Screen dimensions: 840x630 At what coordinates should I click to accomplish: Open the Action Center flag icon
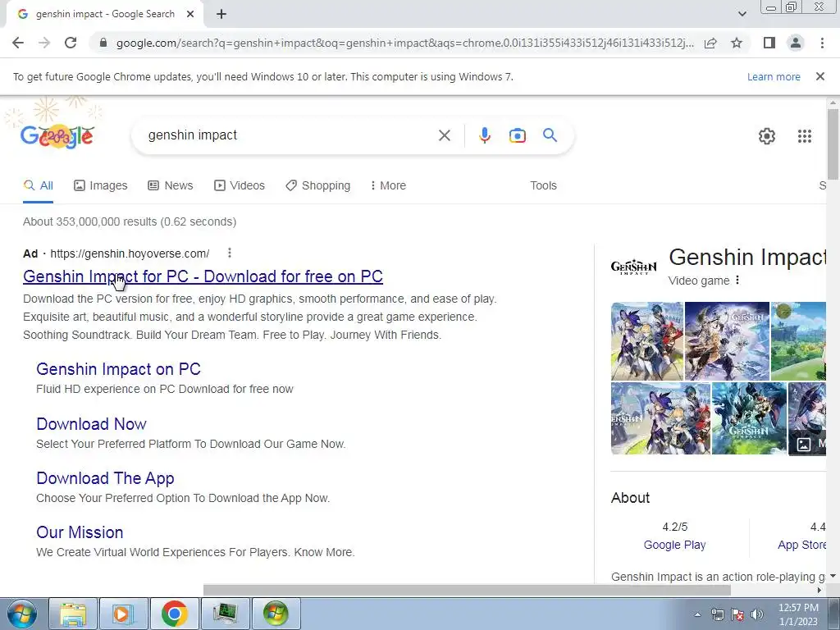[x=737, y=614]
